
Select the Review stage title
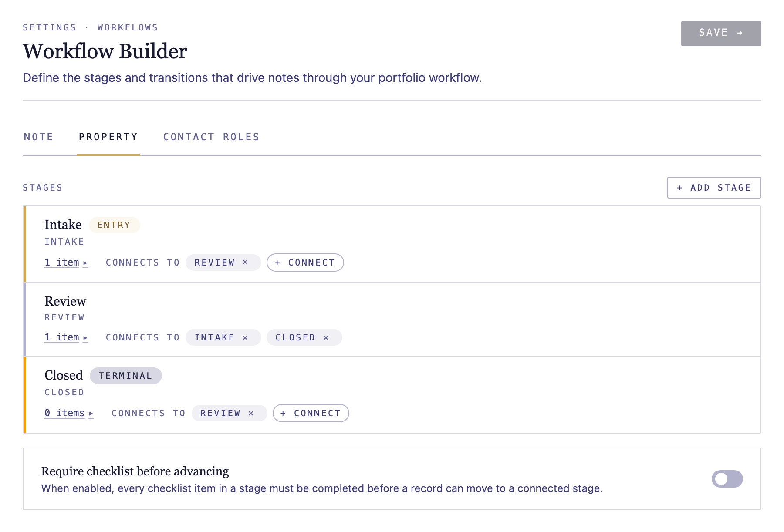point(65,301)
